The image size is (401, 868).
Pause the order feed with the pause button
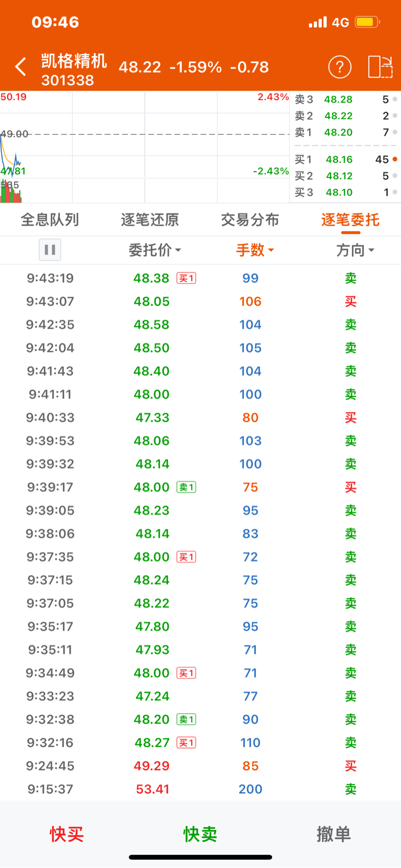coord(50,249)
